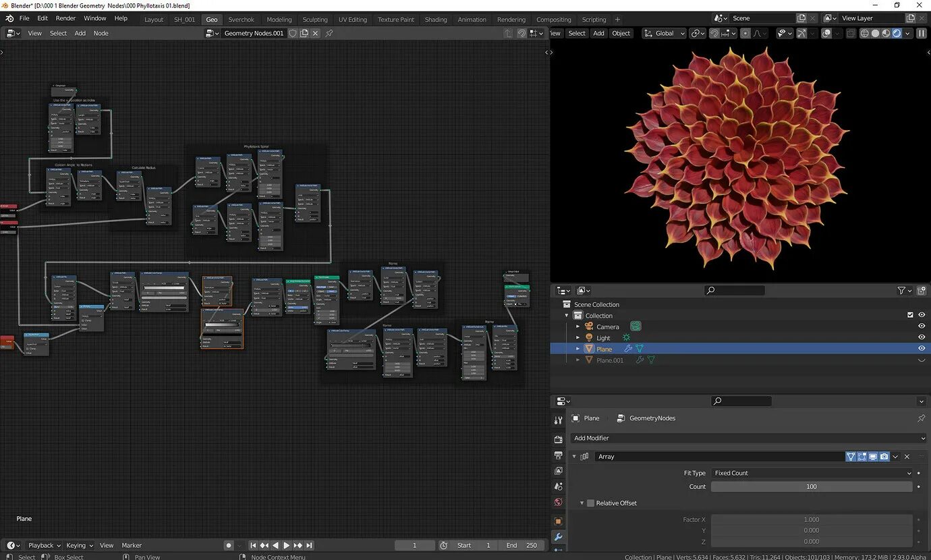The height and width of the screenshot is (560, 931).
Task: Click the End frame field
Action: click(522, 545)
